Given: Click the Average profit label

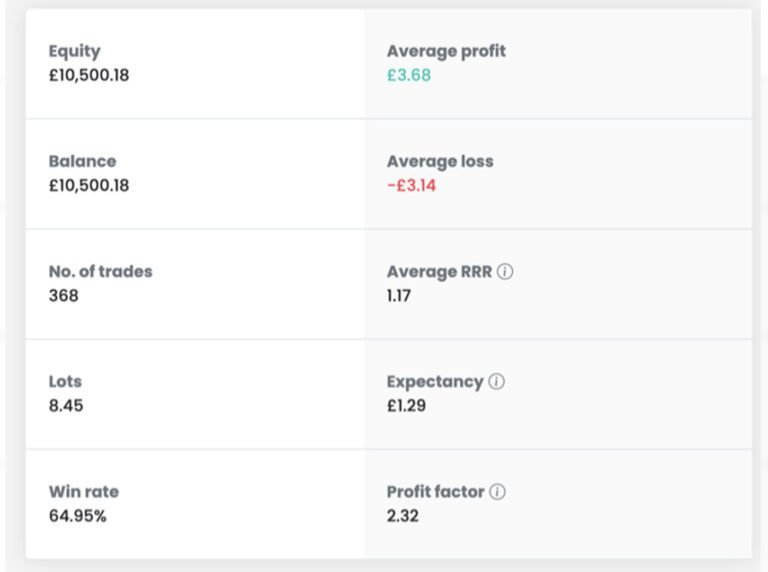Looking at the screenshot, I should pos(446,51).
